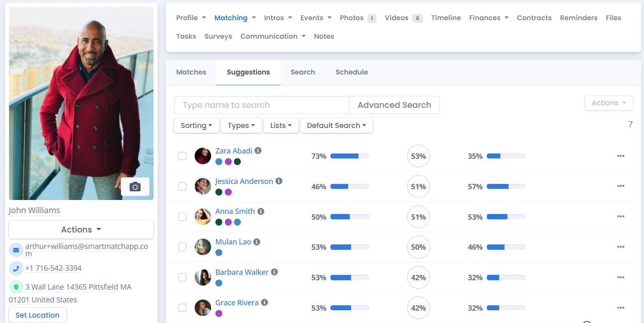Click the camera icon on John's profile photo
This screenshot has height=323, width=644.
135,186
